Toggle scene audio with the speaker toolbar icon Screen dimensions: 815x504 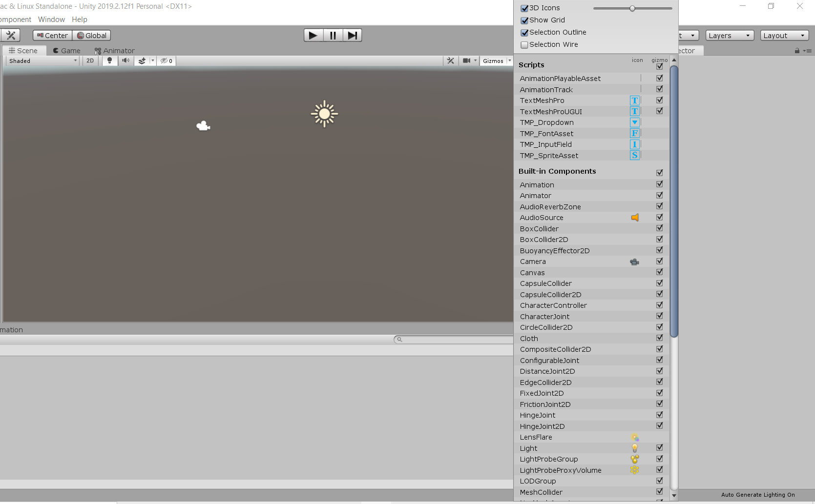(125, 60)
